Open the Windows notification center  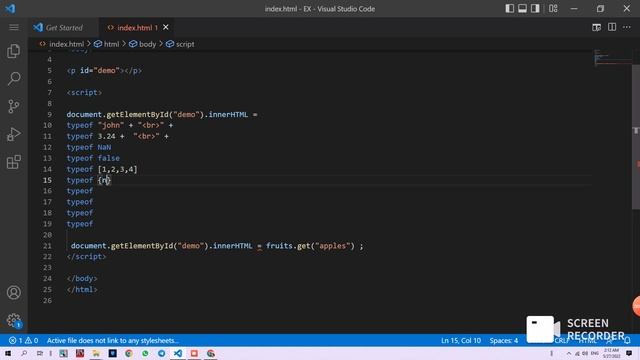(x=629, y=353)
